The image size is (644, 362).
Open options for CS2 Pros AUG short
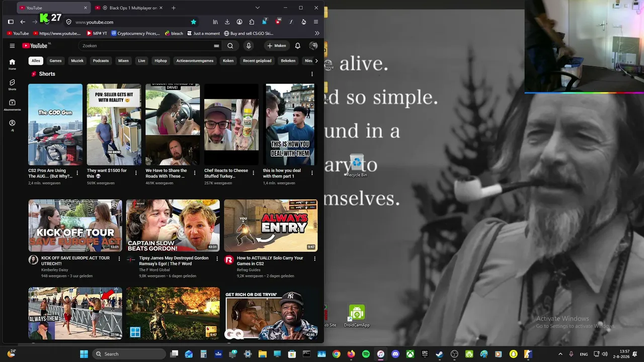tap(77, 173)
